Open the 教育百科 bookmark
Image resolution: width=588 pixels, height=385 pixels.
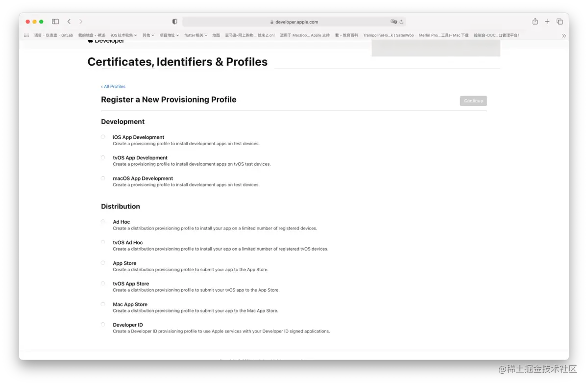(x=346, y=35)
